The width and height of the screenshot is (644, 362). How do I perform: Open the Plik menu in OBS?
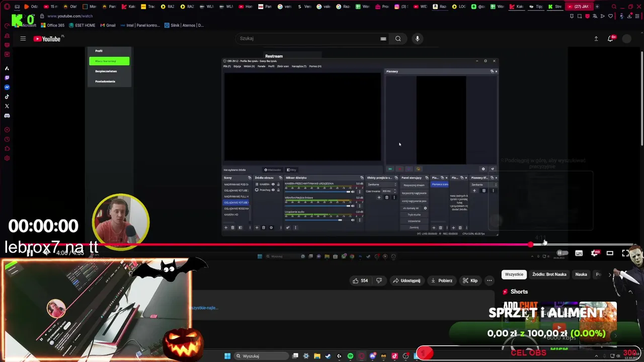pyautogui.click(x=227, y=66)
